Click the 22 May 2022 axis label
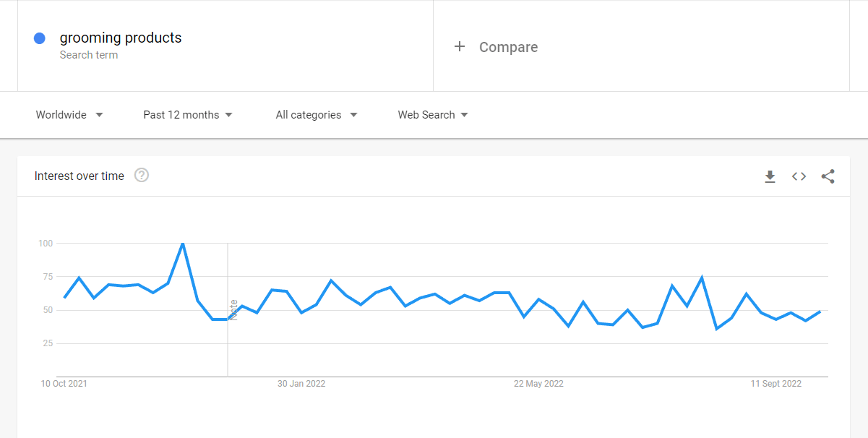868x438 pixels. pyautogui.click(x=538, y=384)
